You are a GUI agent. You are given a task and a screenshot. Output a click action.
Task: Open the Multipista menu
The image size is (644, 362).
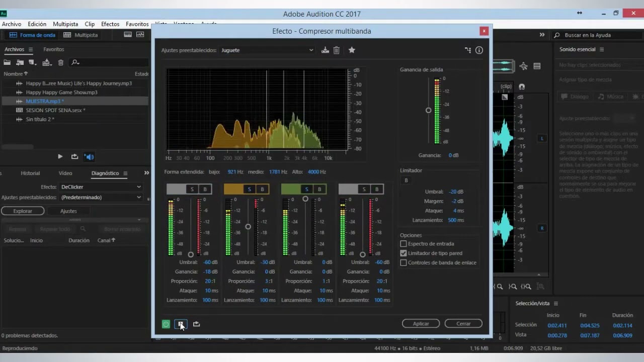click(65, 24)
